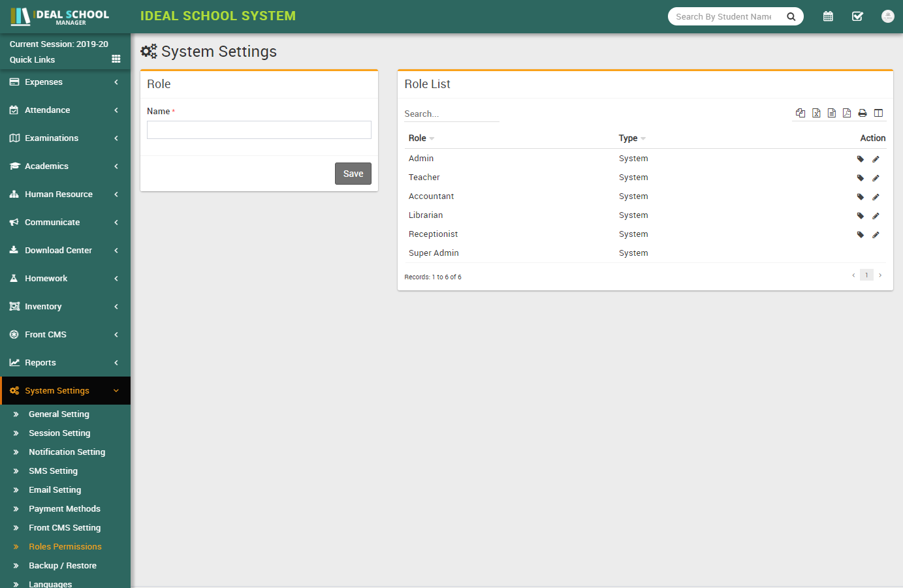This screenshot has width=903, height=588.
Task: Expand the Communicate menu
Action: point(65,222)
